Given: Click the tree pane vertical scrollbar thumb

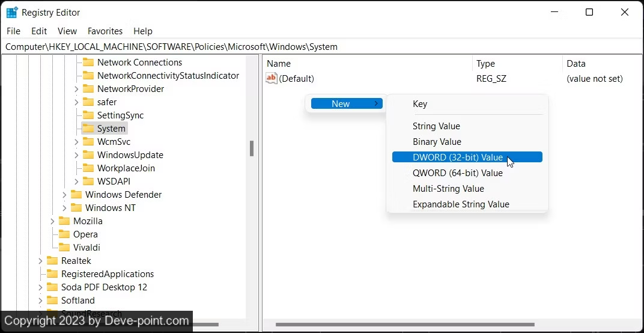Looking at the screenshot, I should (252, 148).
